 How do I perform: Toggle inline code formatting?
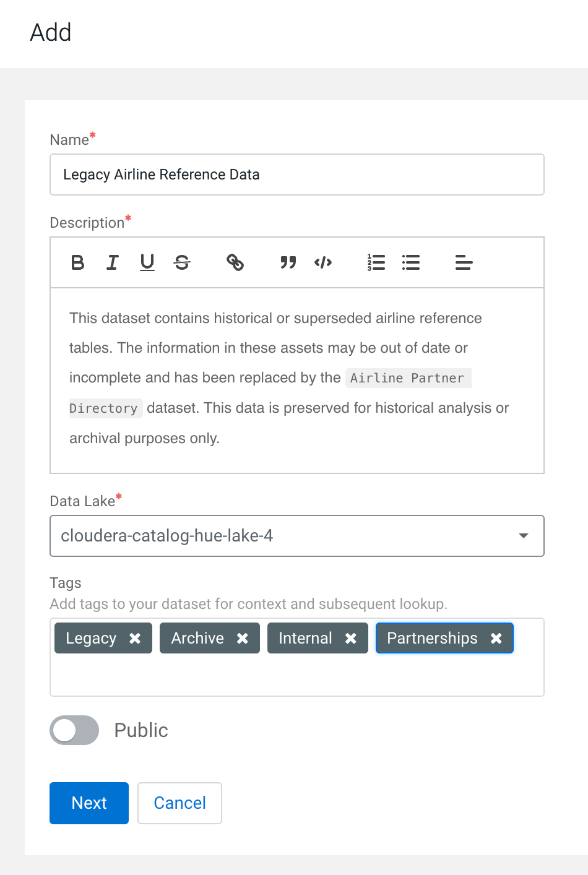coord(323,262)
